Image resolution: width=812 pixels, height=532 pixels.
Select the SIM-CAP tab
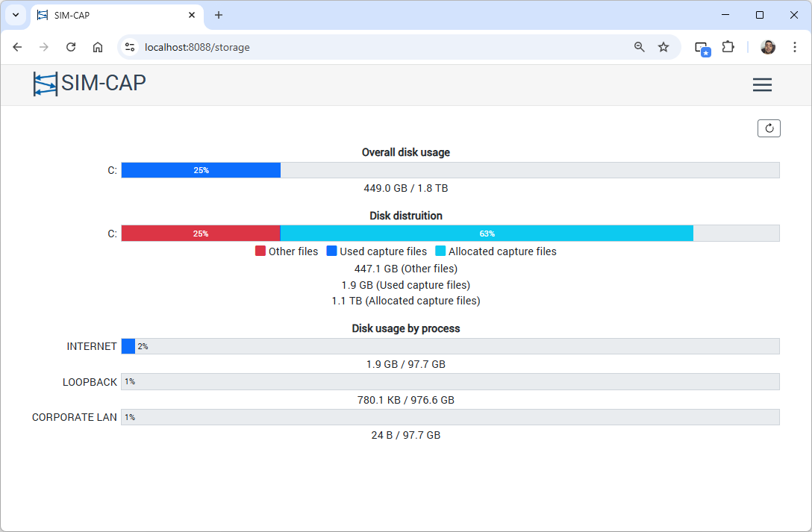pyautogui.click(x=112, y=15)
